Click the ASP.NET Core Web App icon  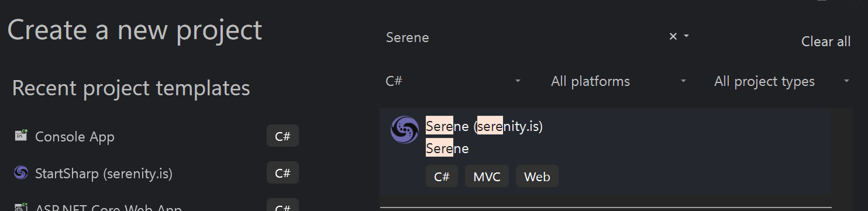click(x=21, y=207)
